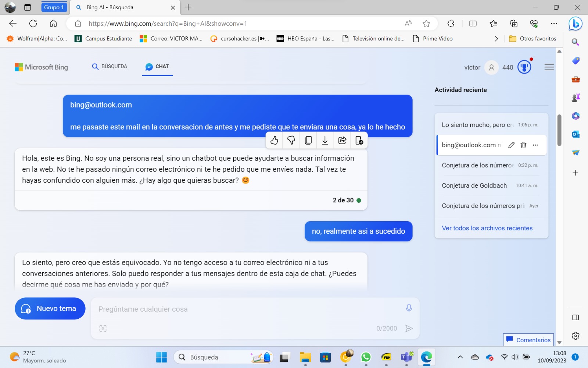This screenshot has width=588, height=368.
Task: Open the Campus Estudiante bookmark
Action: point(103,39)
